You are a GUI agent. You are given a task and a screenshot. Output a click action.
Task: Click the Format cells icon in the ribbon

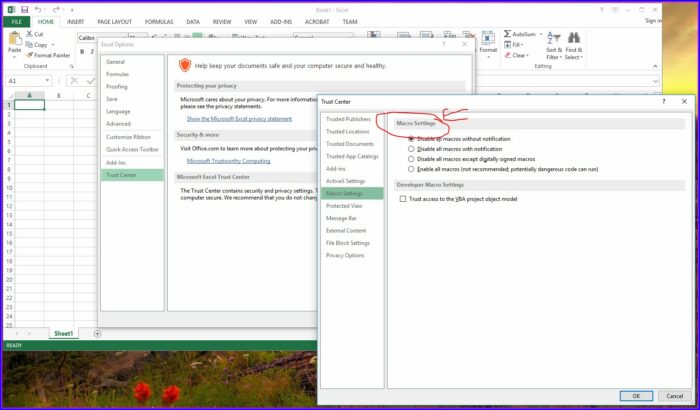[488, 38]
